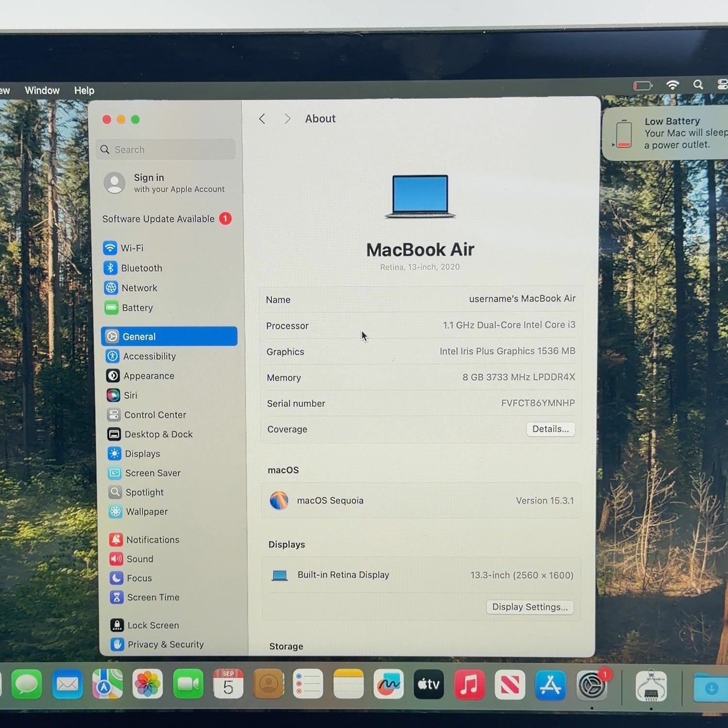Open Battery settings in sidebar
The image size is (728, 728).
(129, 308)
